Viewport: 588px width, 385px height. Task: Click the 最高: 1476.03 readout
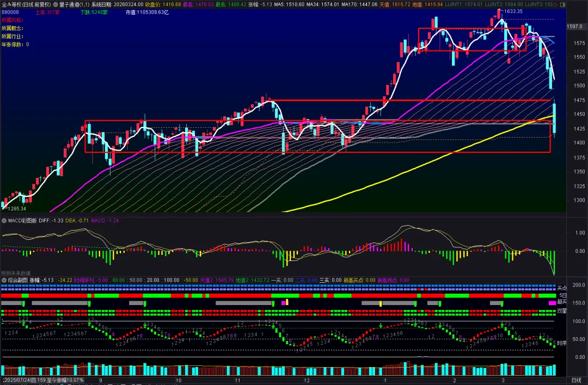click(x=198, y=4)
